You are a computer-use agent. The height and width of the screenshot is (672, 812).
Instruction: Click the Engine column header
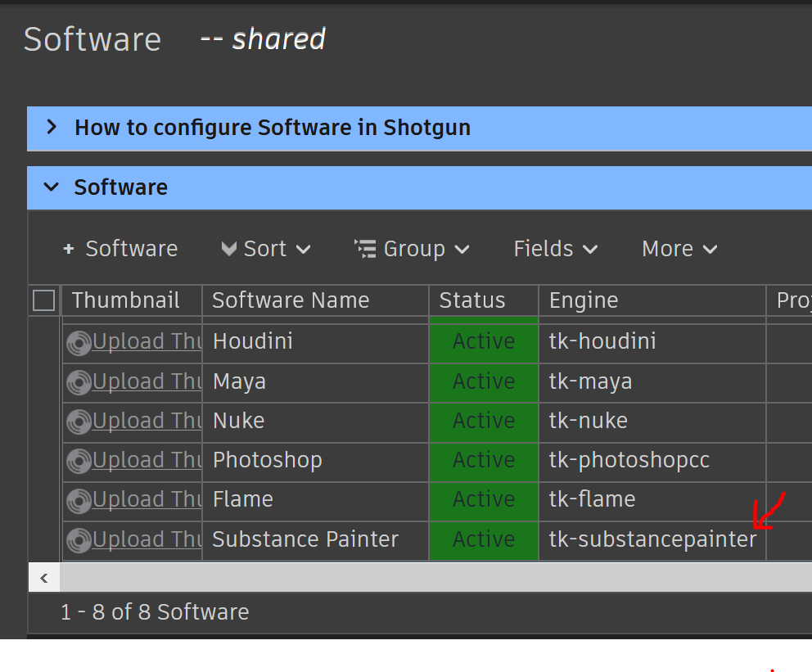pyautogui.click(x=652, y=300)
